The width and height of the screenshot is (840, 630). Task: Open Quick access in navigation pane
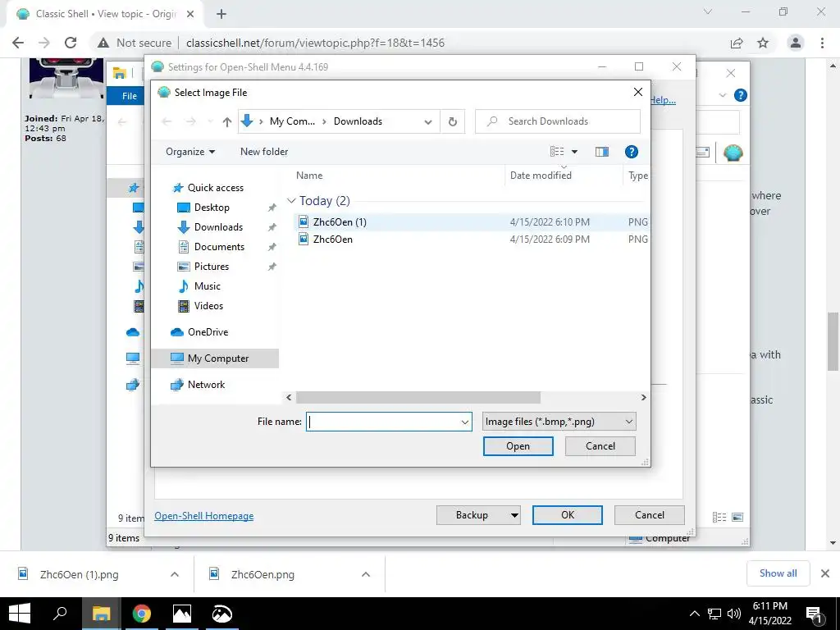tap(216, 188)
